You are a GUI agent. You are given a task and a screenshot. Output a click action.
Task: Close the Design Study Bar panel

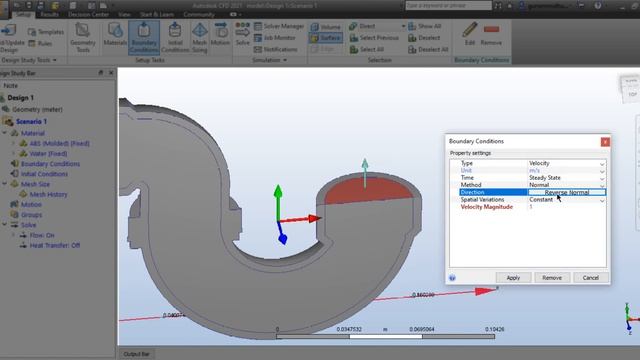tap(111, 73)
